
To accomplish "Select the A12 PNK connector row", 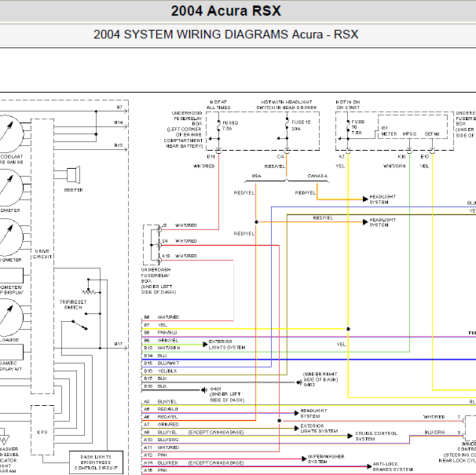I will [156, 455].
